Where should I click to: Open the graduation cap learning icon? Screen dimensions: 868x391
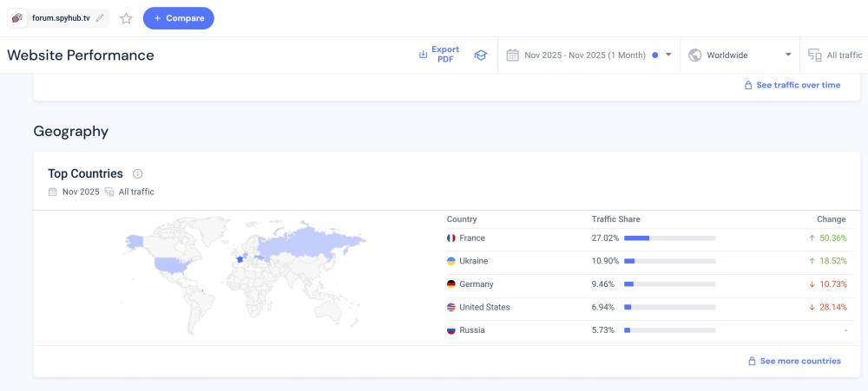480,55
